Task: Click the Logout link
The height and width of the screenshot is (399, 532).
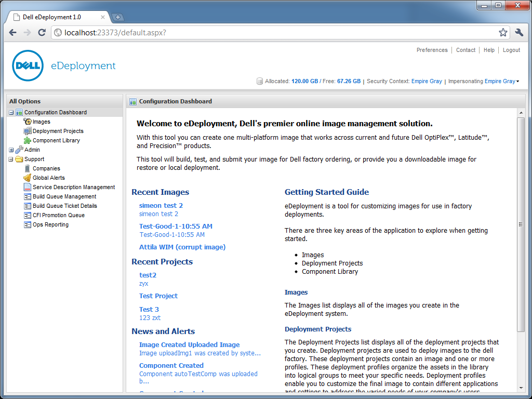Action: click(x=511, y=50)
